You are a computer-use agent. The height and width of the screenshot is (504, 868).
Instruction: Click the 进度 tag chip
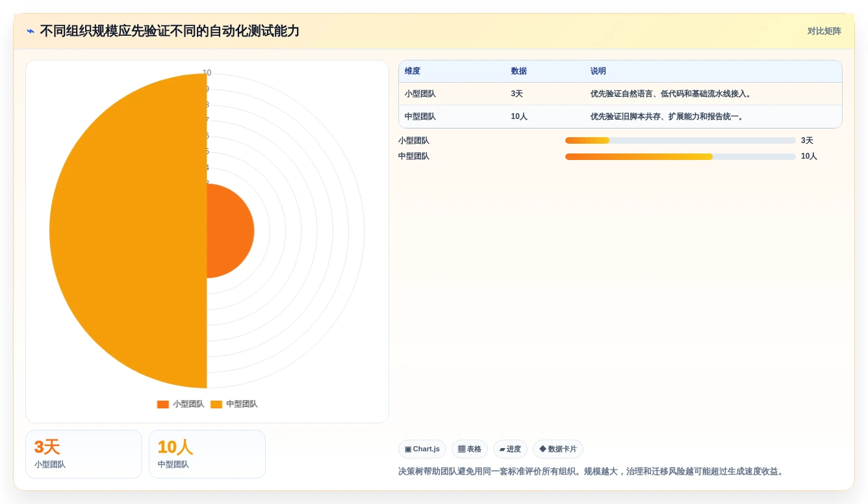[x=510, y=449]
